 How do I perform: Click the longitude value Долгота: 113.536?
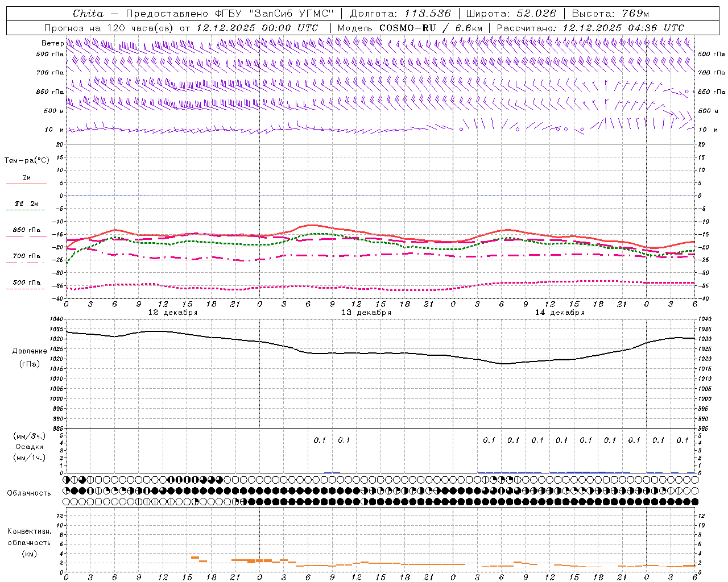click(400, 14)
